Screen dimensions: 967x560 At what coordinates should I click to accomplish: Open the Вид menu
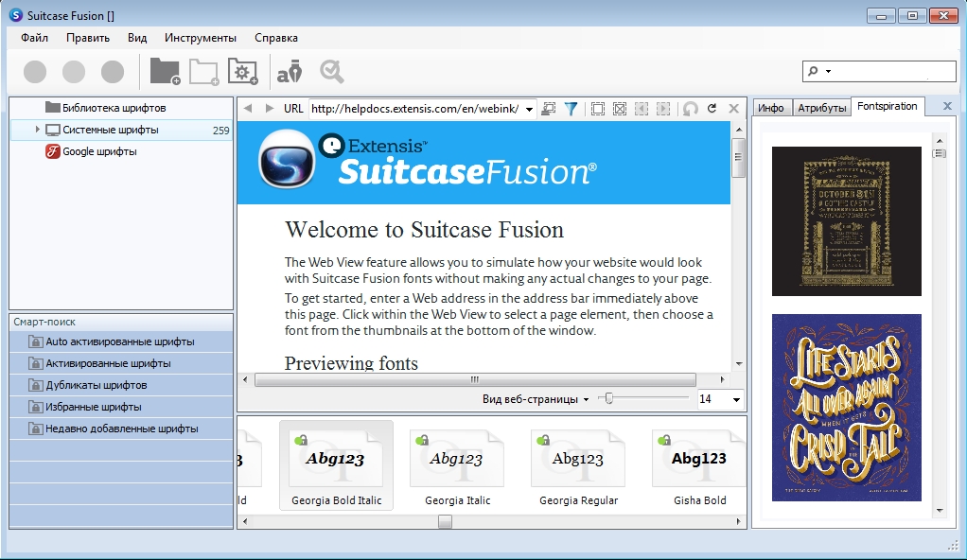pyautogui.click(x=137, y=38)
